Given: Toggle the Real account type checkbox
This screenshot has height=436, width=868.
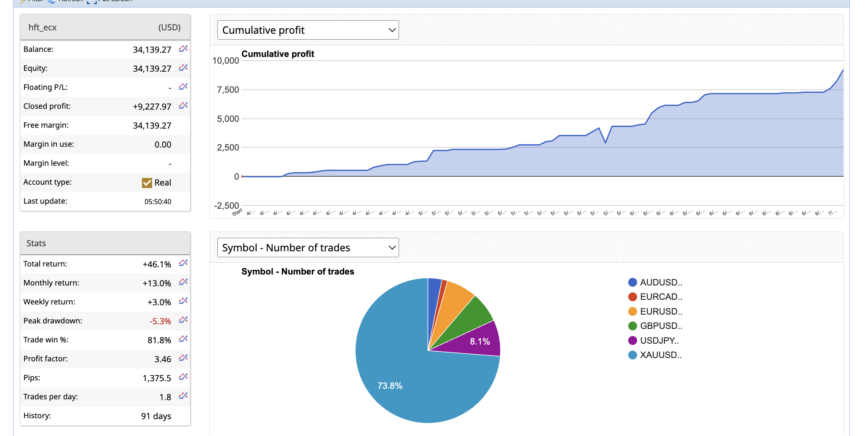Looking at the screenshot, I should (x=147, y=183).
